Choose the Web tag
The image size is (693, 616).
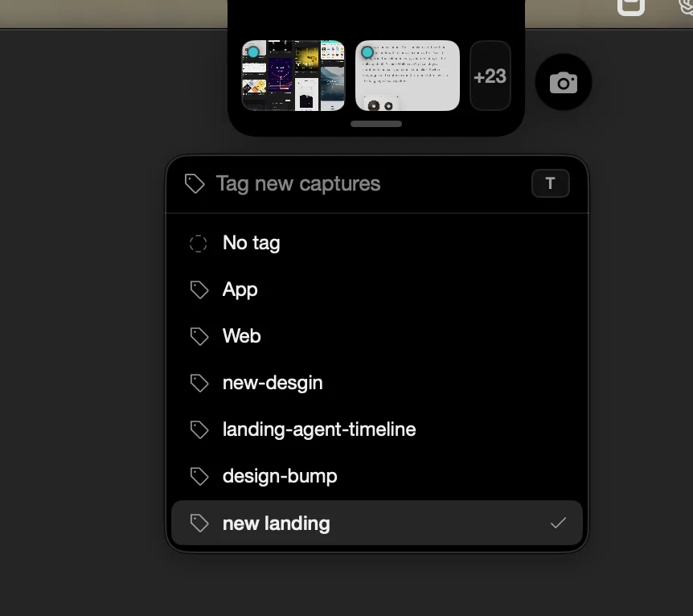(377, 336)
